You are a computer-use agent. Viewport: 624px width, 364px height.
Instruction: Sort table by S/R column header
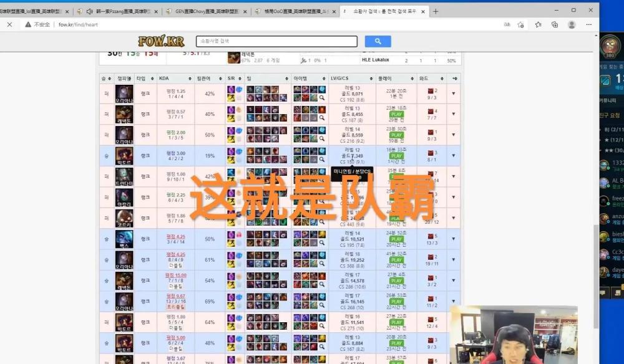235,79
